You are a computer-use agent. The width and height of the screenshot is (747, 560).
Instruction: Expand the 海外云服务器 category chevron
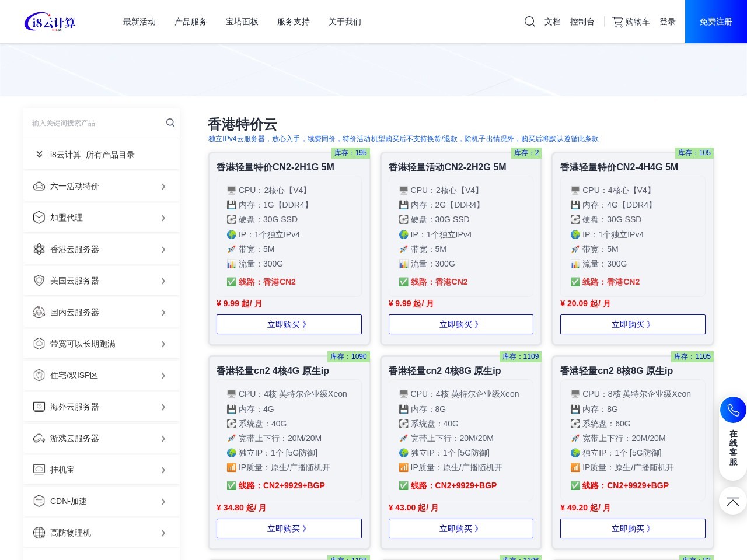click(163, 407)
